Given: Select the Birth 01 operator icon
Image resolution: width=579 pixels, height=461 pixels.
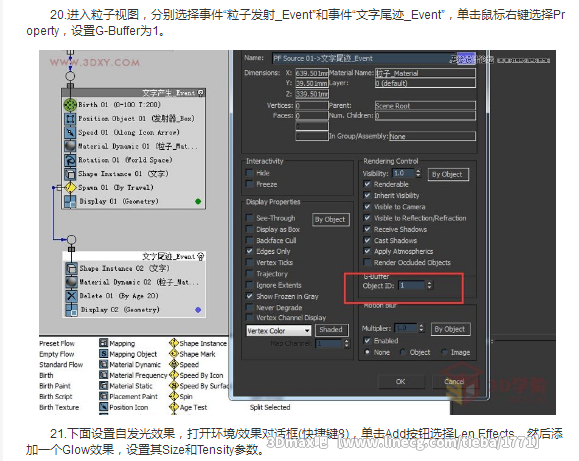Looking at the screenshot, I should click(x=70, y=105).
